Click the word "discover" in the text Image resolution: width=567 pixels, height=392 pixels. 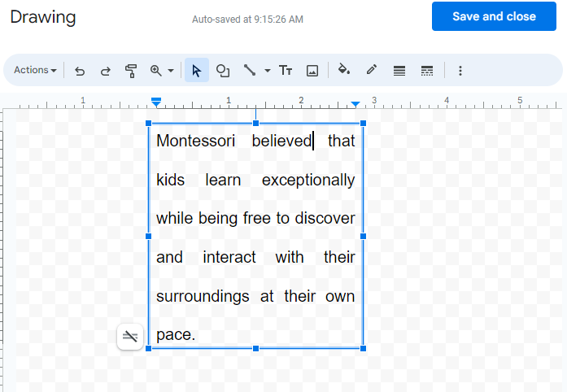[325, 218]
